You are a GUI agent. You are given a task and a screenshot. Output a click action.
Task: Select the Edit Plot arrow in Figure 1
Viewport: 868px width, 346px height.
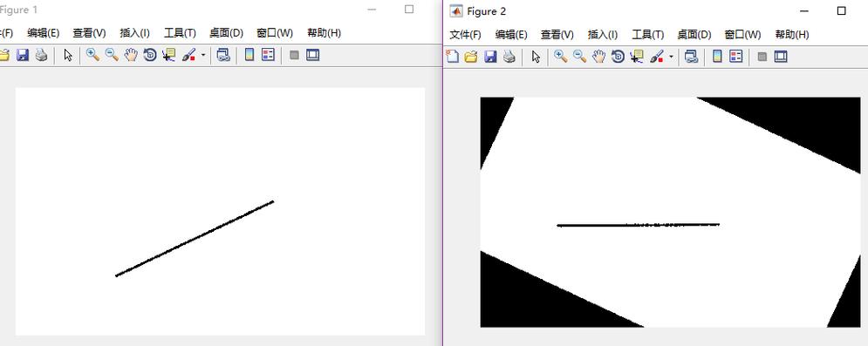68,55
